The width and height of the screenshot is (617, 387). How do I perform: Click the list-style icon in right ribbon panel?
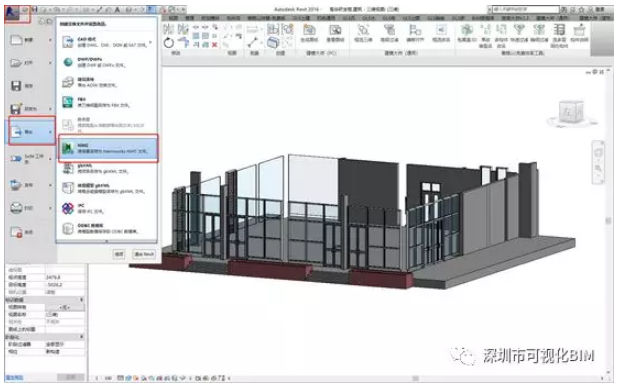tap(559, 30)
